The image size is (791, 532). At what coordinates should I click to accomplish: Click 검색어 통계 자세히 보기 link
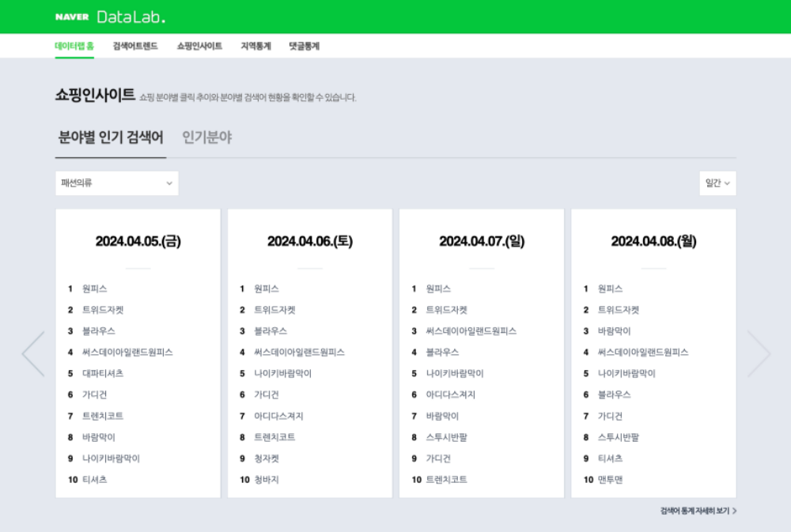coord(698,511)
